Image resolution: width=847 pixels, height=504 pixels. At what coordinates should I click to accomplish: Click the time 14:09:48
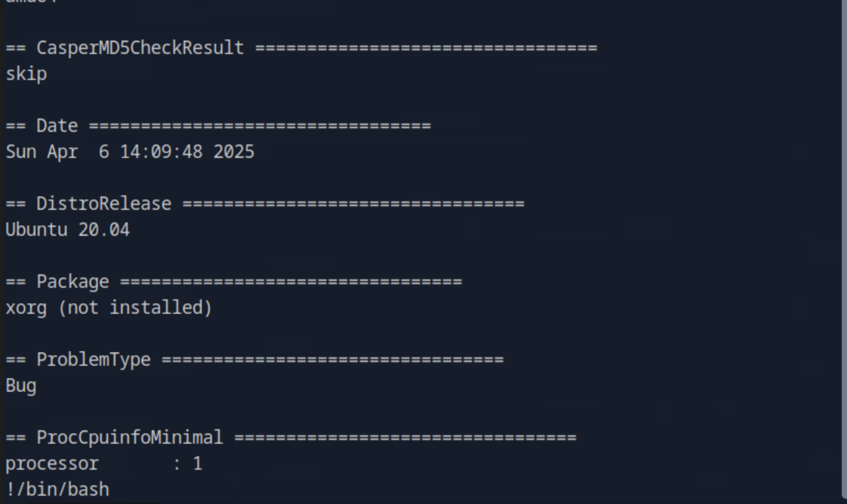(x=161, y=152)
